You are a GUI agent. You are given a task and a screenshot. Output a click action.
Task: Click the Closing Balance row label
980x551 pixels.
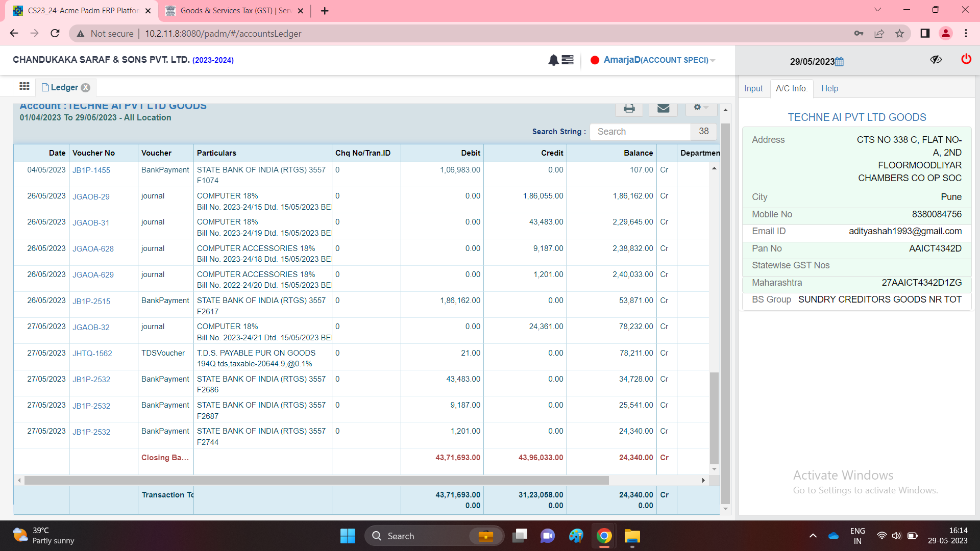coord(165,458)
